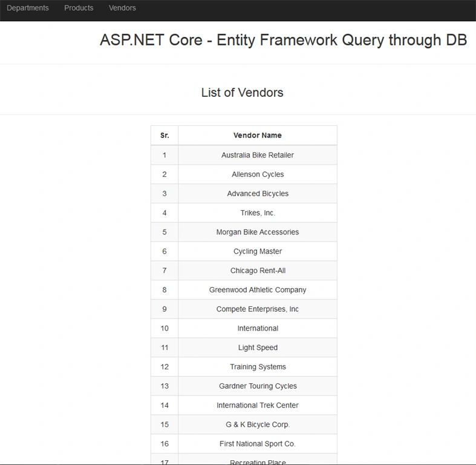Click serial number 5 cell
The height and width of the screenshot is (465, 476).
click(x=165, y=232)
